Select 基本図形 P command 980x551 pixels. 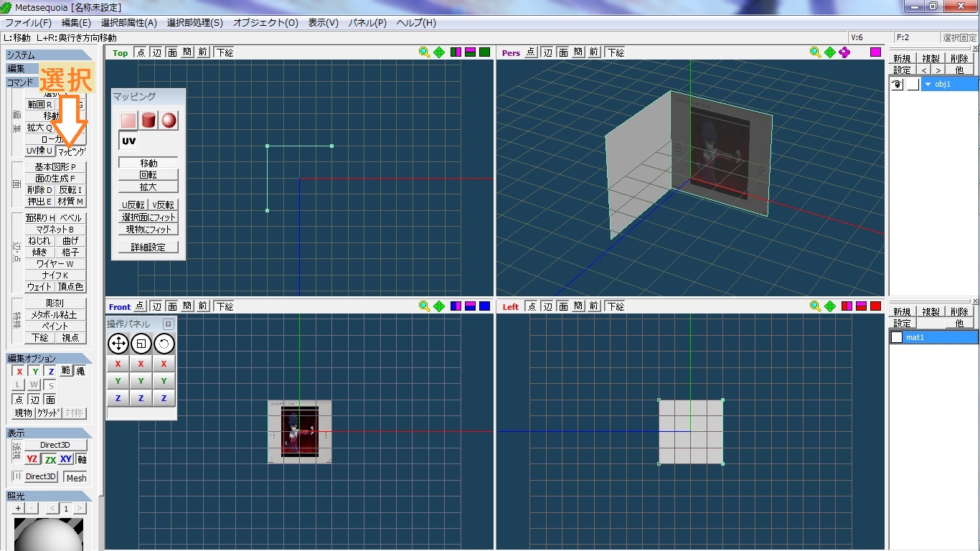pos(55,167)
